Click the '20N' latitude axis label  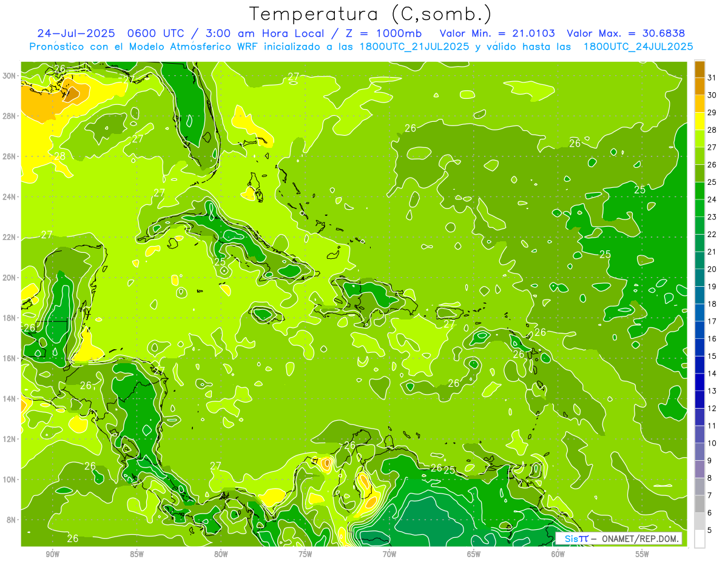point(10,278)
